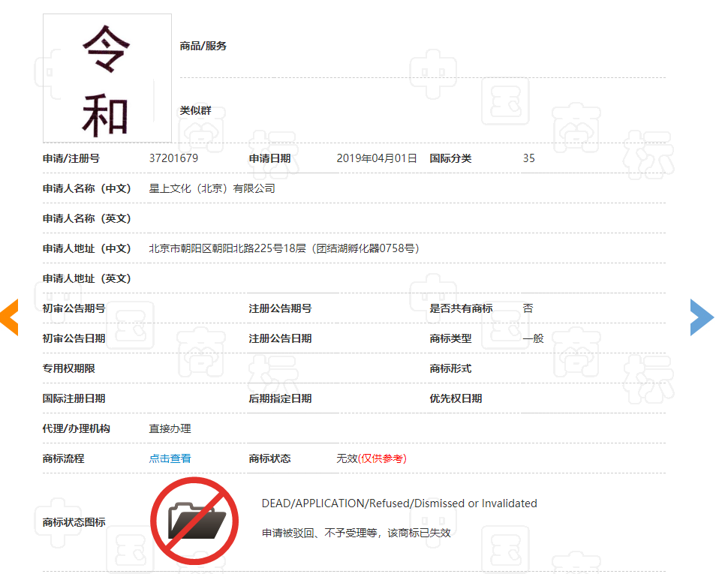Click the agency value 直接办理
The height and width of the screenshot is (574, 728).
[170, 428]
